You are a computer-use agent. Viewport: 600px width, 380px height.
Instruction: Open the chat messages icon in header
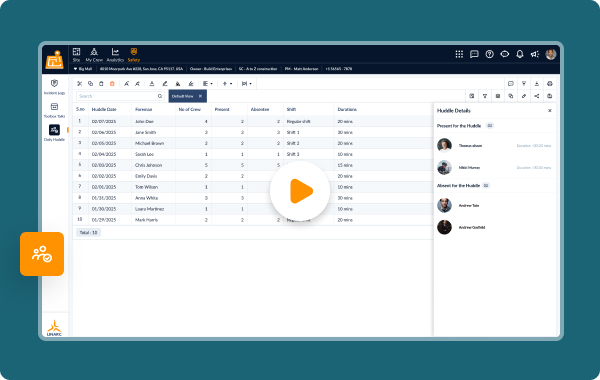point(474,54)
